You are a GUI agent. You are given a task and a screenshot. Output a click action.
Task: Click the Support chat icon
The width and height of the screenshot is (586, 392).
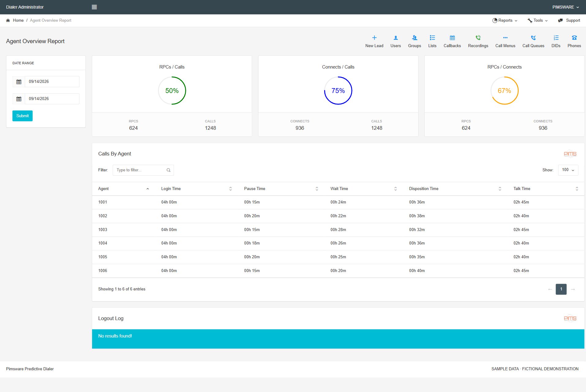coord(560,21)
